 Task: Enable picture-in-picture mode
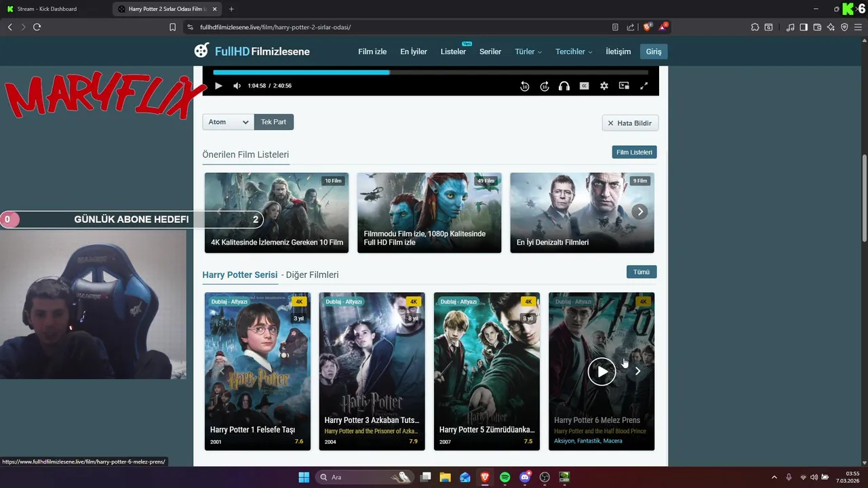pyautogui.click(x=624, y=86)
